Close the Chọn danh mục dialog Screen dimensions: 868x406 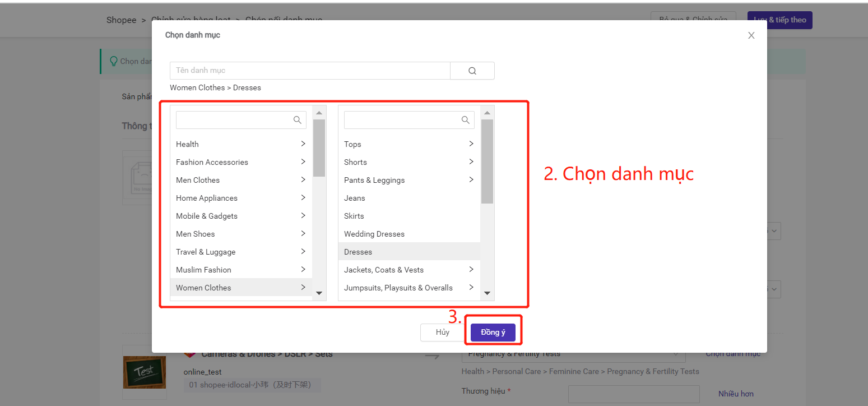(751, 35)
